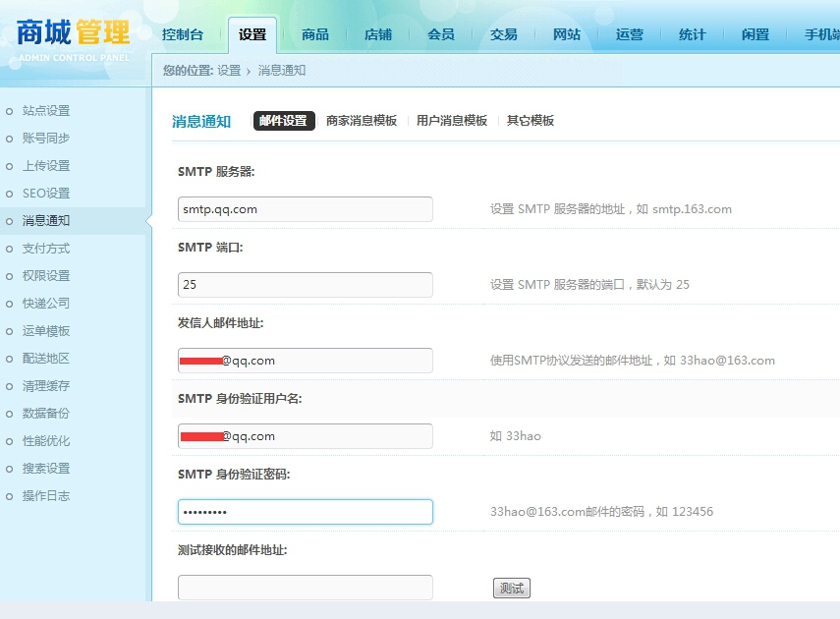The image size is (840, 619).
Task: Focus the SMTP 身份验证用户名 field
Action: (x=306, y=436)
